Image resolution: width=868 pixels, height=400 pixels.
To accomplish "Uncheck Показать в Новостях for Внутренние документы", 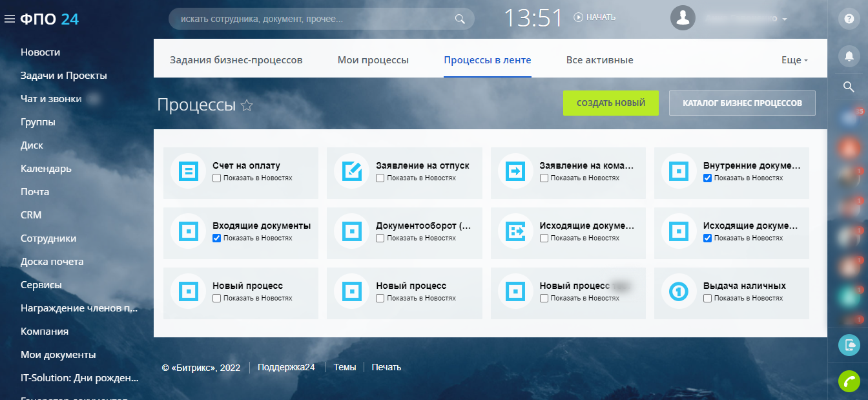I will point(708,178).
